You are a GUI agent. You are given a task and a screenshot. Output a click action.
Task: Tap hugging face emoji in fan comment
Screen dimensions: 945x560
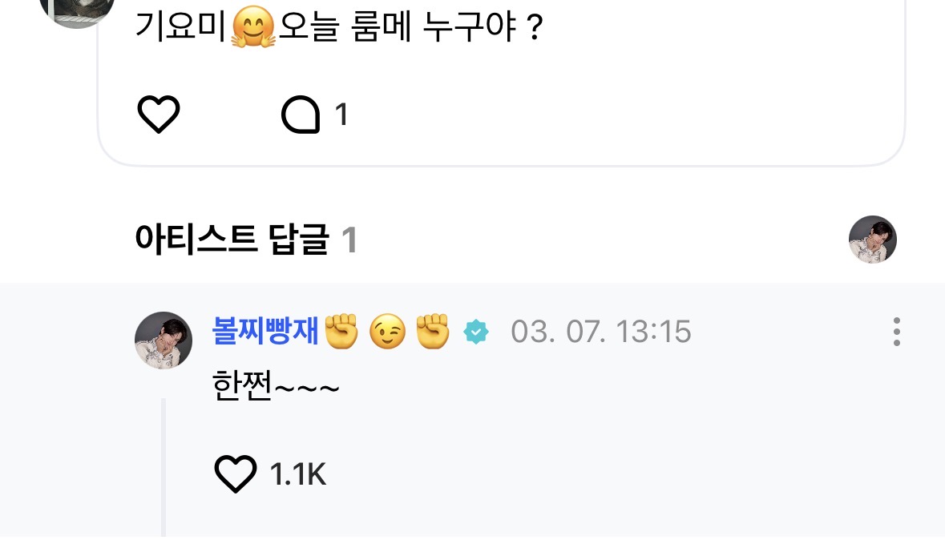tap(253, 30)
